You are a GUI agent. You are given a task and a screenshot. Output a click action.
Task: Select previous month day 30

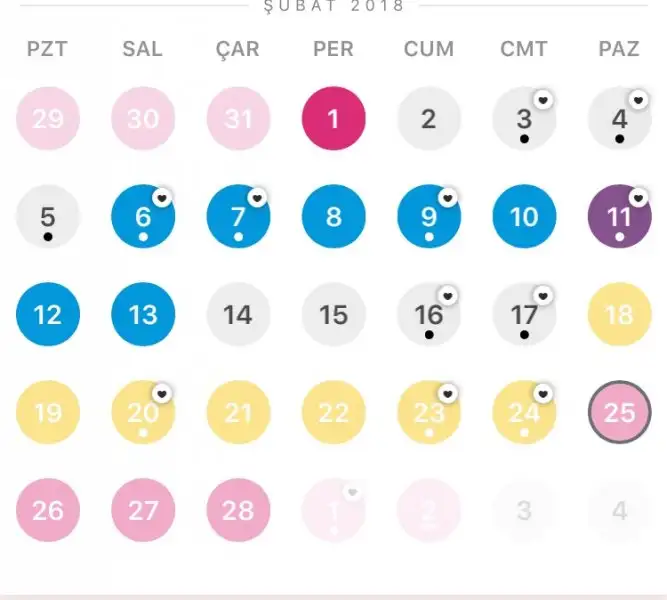143,119
